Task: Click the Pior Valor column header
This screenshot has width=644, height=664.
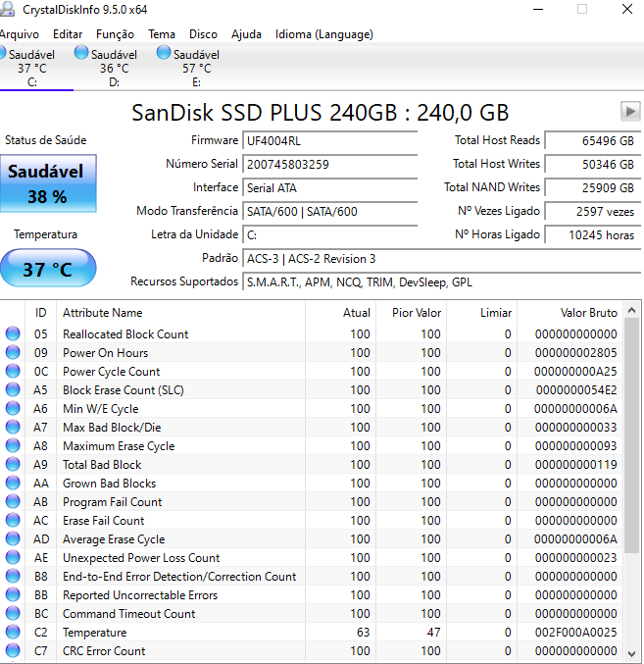Action: (x=412, y=313)
